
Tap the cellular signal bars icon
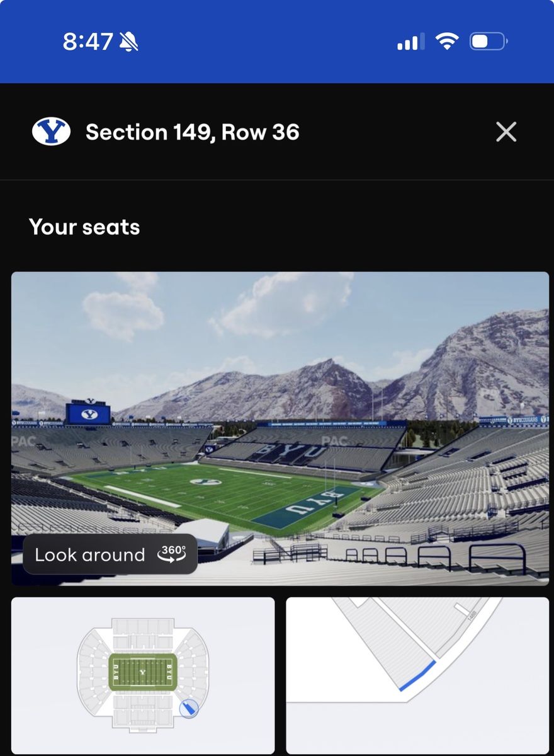410,42
